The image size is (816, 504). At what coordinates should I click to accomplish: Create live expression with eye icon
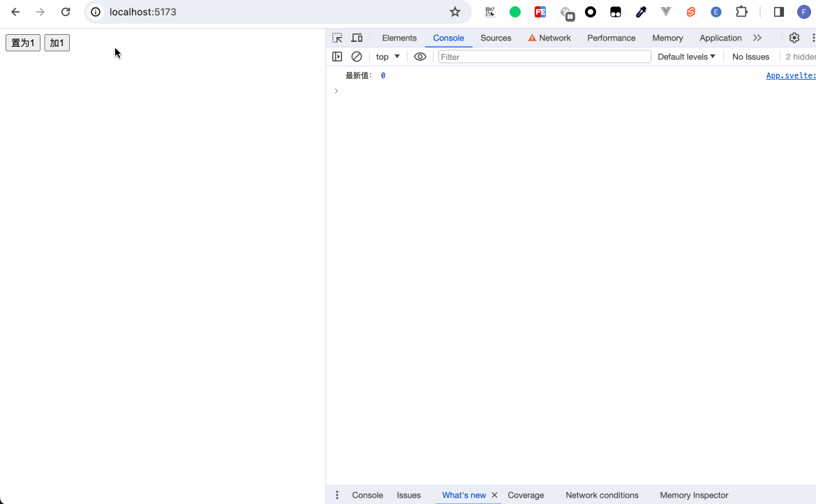420,57
